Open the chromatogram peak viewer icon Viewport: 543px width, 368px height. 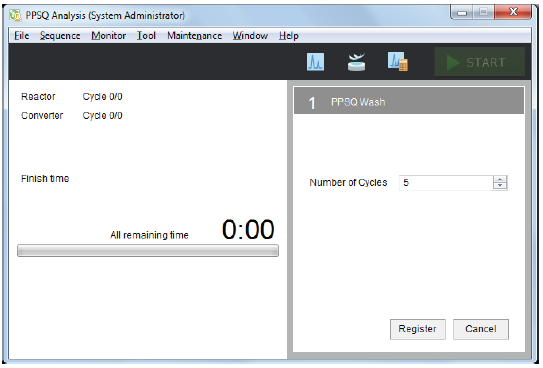coord(315,62)
